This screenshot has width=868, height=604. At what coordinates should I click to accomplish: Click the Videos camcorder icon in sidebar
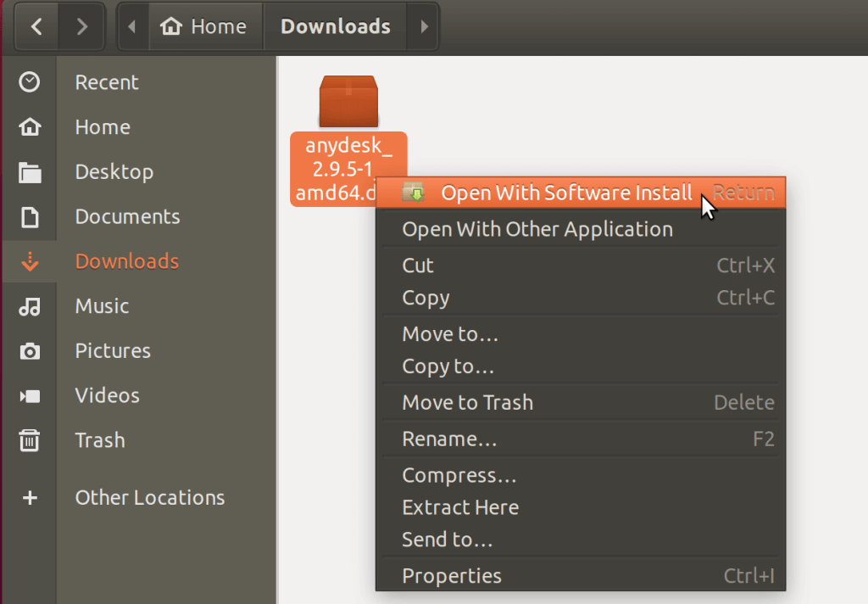tap(30, 396)
